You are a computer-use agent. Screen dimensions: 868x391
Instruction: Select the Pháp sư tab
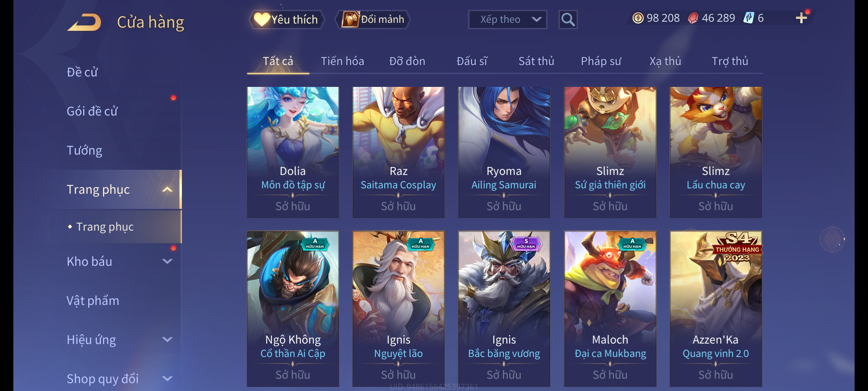pyautogui.click(x=601, y=61)
